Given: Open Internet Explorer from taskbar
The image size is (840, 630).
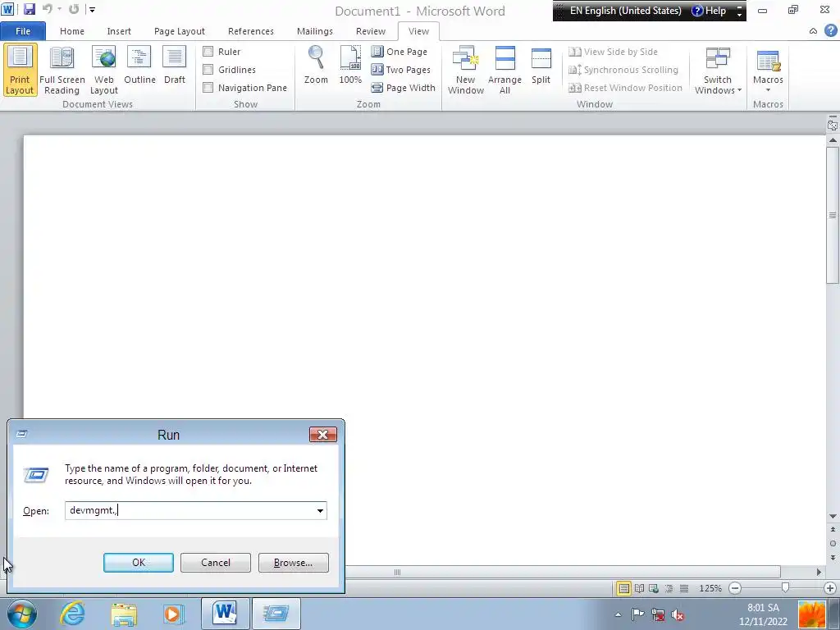Looking at the screenshot, I should 72,614.
